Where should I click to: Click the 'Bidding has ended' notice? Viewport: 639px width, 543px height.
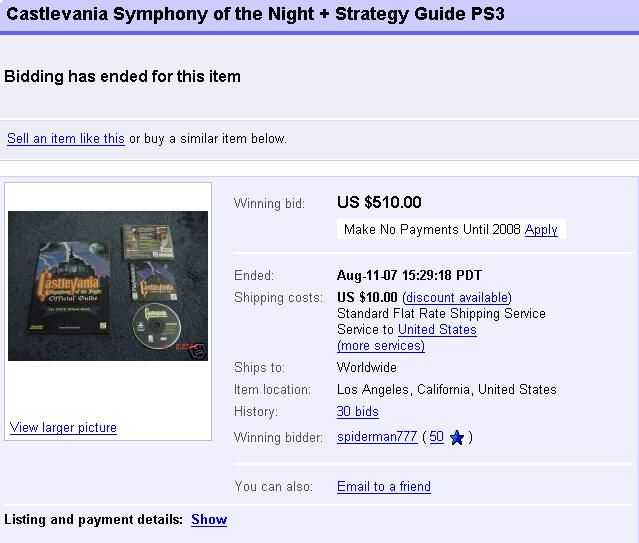[x=122, y=76]
